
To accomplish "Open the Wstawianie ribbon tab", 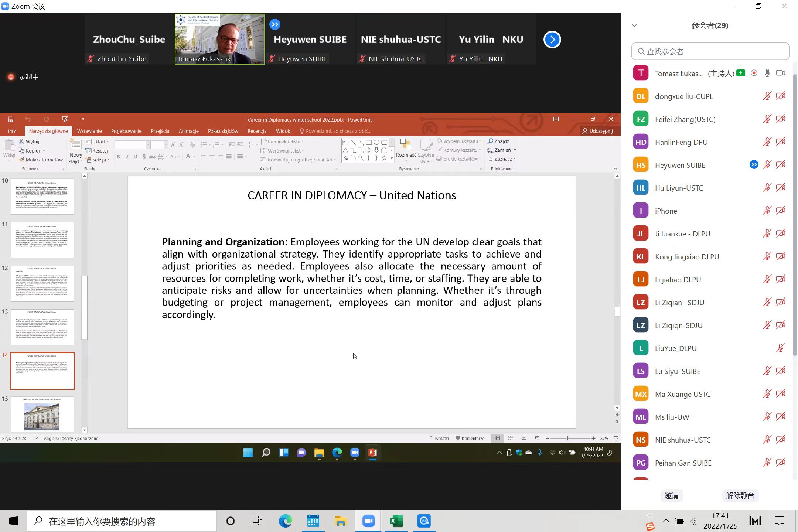I will tap(89, 131).
